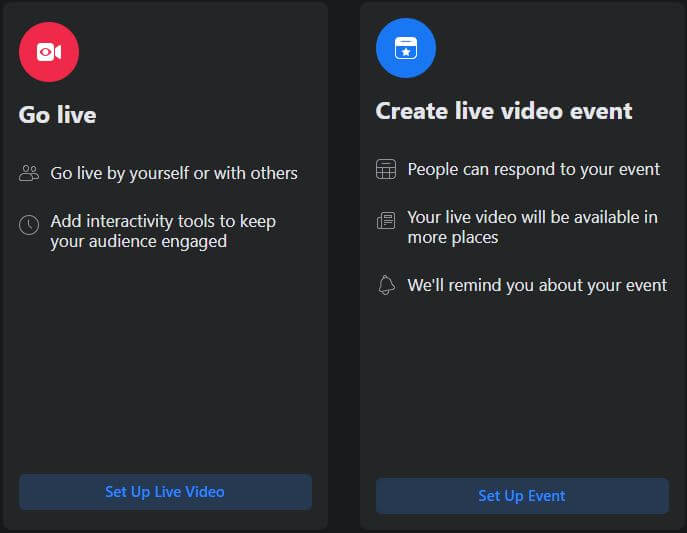Viewport: 687px width, 533px height.
Task: Click "We'll remind you about your event" text
Action: tap(537, 286)
